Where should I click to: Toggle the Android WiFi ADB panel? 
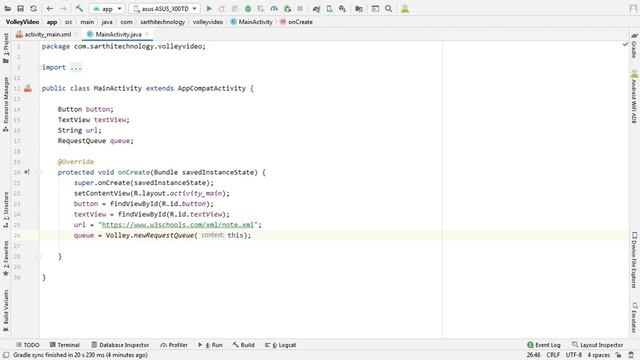point(634,97)
